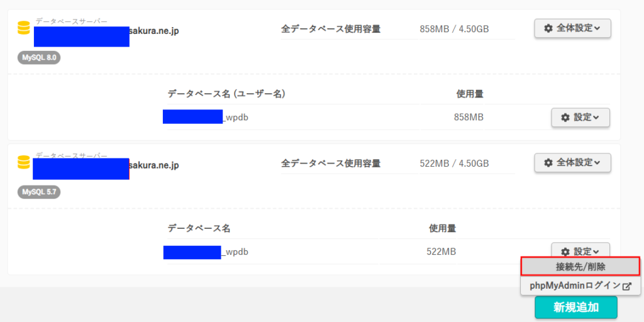Screen dimensions: 644x322
Task: Click the database icon beside MySQL 5.7 server
Action: 24,162
